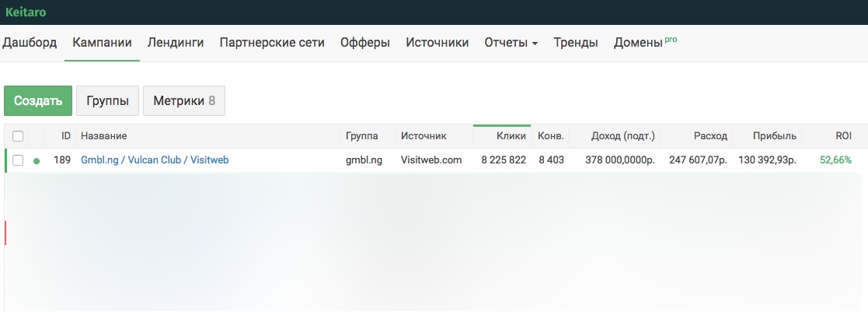The height and width of the screenshot is (312, 868).
Task: Sort by Расход column header
Action: coord(711,136)
